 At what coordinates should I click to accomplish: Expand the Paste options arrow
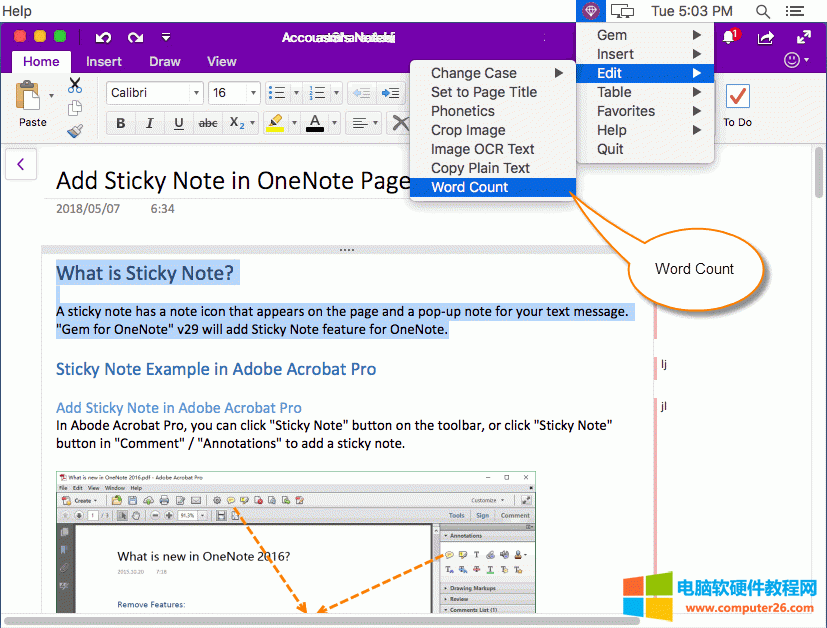(x=52, y=97)
